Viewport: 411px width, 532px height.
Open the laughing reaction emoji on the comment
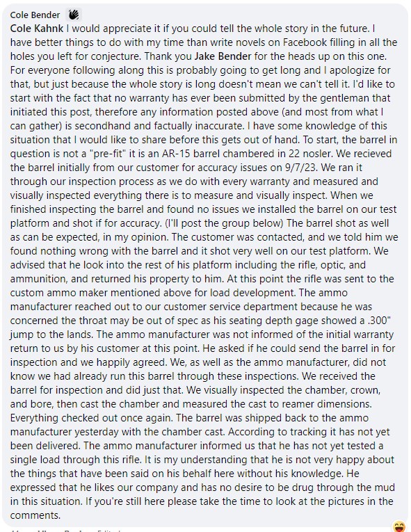point(398,527)
